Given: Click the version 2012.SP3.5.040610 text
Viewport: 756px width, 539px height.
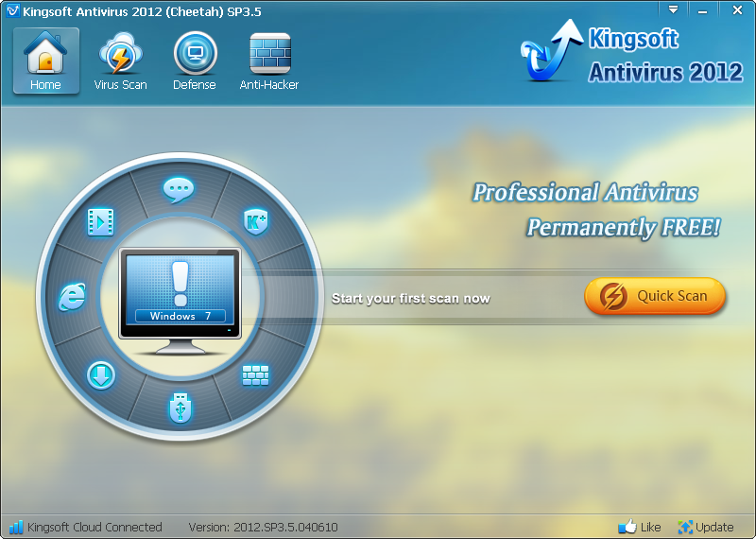Looking at the screenshot, I should (263, 527).
